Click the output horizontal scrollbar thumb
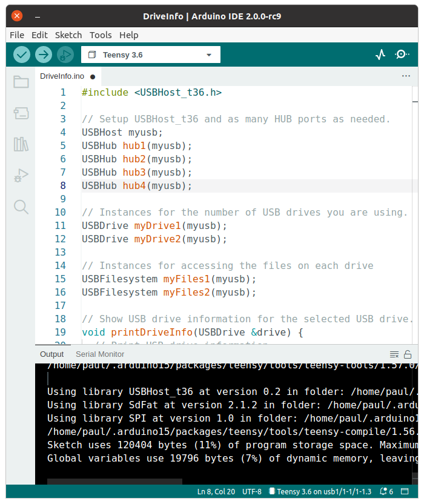The width and height of the screenshot is (424, 504). (114, 481)
